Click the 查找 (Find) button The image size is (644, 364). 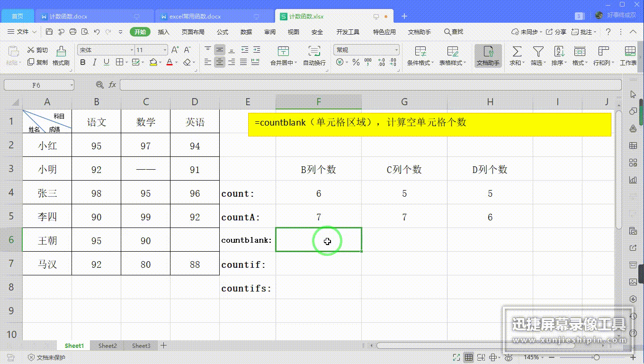coord(454,32)
